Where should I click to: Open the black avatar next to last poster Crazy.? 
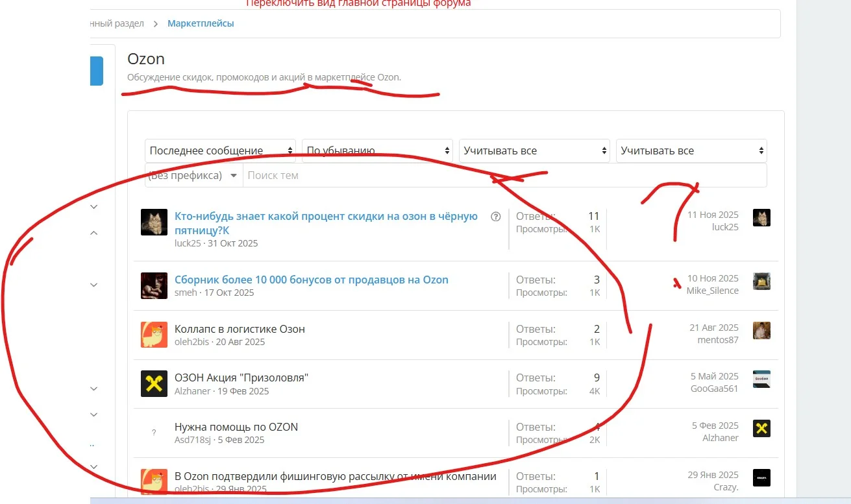point(761,477)
